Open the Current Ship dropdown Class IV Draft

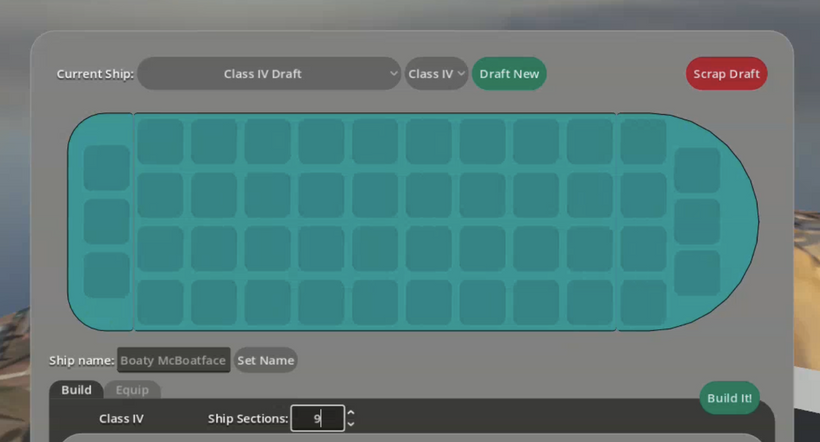point(269,74)
